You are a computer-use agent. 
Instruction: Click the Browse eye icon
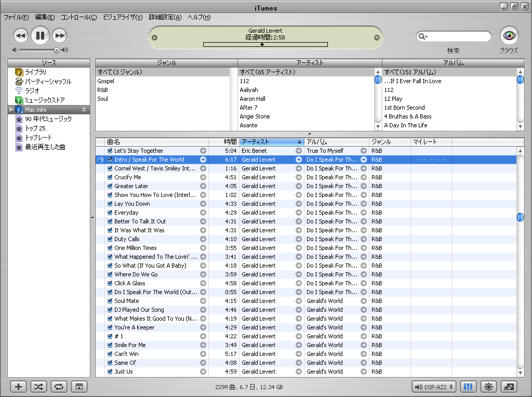(x=509, y=36)
